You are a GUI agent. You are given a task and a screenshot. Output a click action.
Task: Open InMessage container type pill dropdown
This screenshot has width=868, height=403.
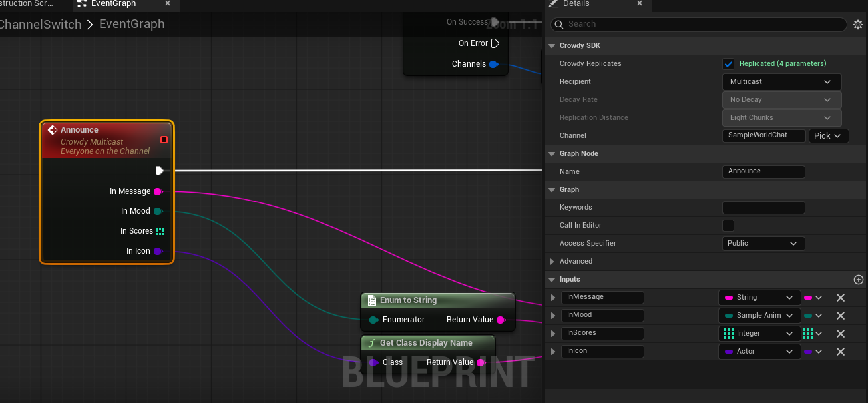pos(813,298)
